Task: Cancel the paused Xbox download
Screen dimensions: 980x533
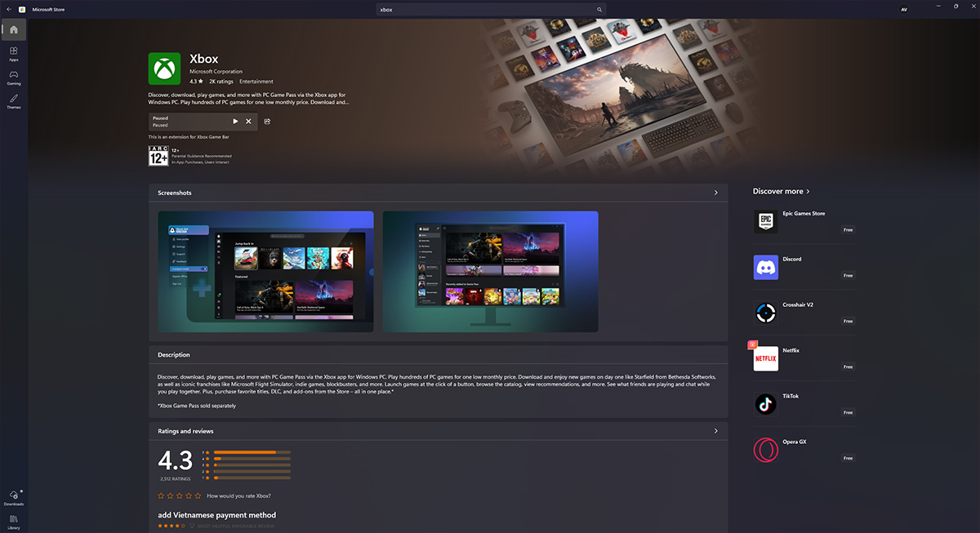Action: [249, 122]
